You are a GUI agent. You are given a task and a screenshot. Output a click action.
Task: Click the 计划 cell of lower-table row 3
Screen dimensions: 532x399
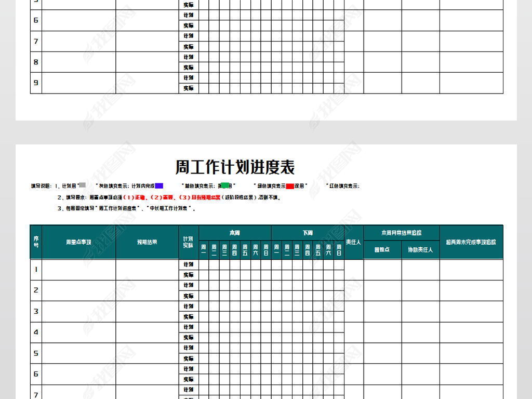tap(189, 307)
